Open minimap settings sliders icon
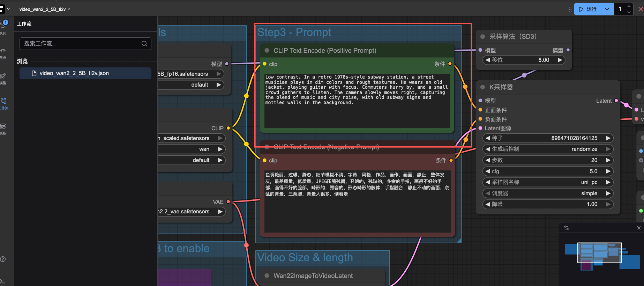644x286 pixels. (x=566, y=228)
